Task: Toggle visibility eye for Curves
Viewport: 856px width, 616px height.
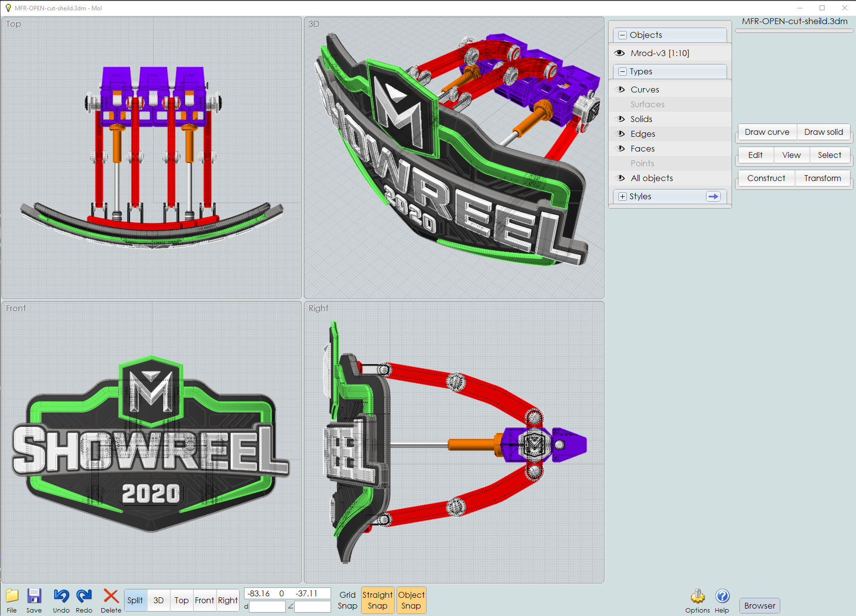Action: tap(621, 90)
